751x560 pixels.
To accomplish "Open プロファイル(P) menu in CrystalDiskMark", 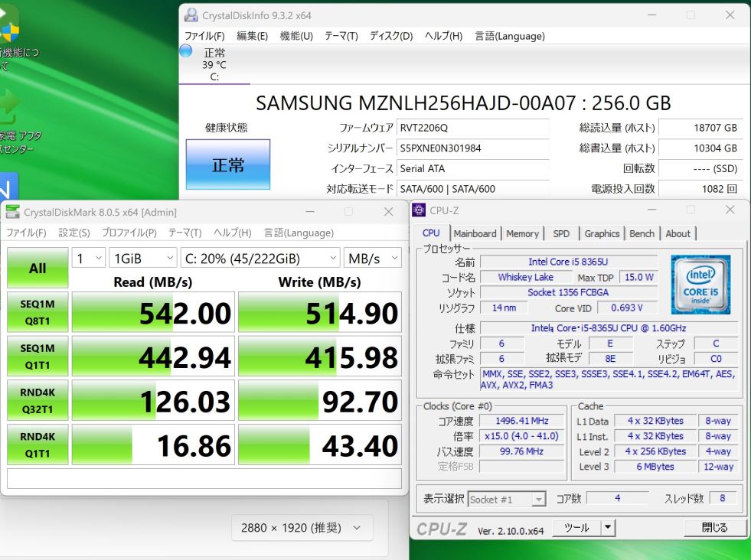I will coord(129,233).
